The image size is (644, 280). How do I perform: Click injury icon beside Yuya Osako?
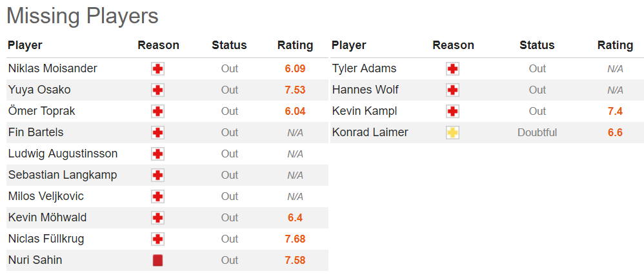pos(157,90)
